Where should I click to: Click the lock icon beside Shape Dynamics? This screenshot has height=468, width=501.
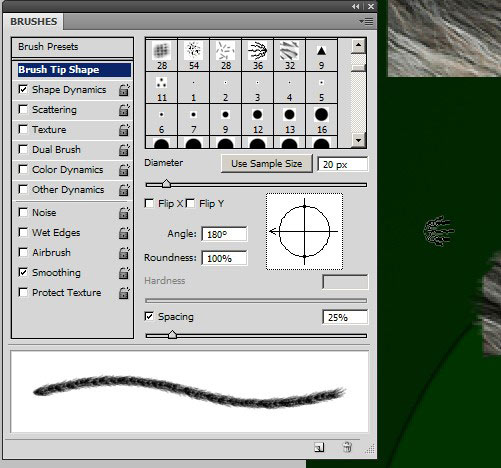124,90
